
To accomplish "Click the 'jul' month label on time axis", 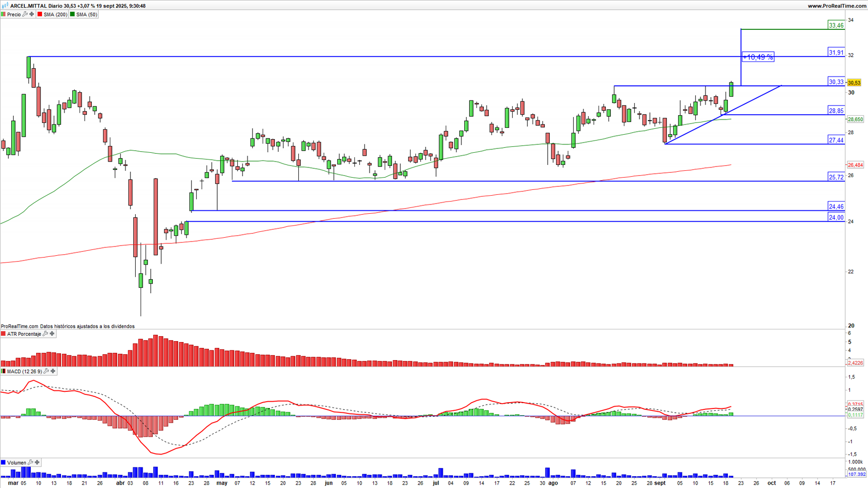I will 436,483.
